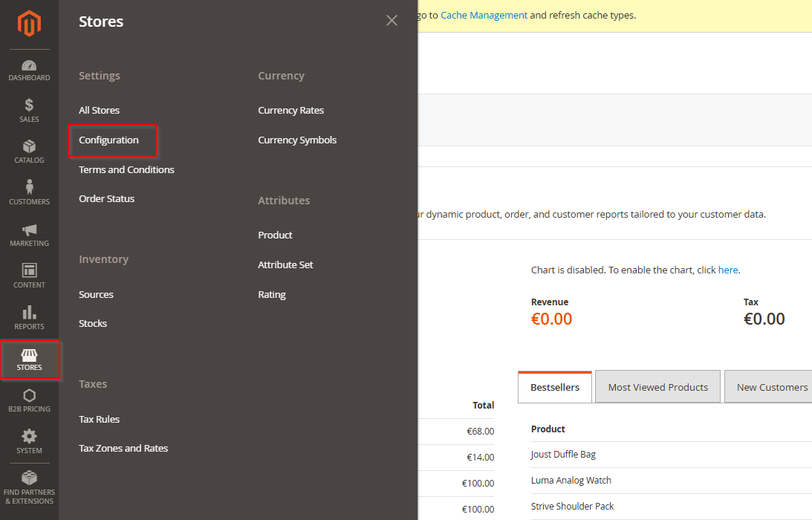The image size is (812, 520).
Task: Open inventory Stocks
Action: pyautogui.click(x=93, y=323)
